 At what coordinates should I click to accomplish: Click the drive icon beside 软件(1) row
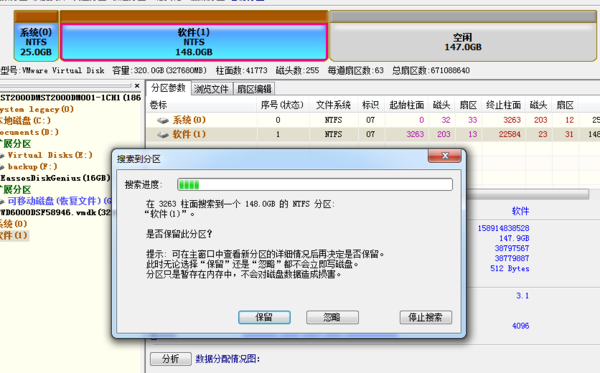163,135
